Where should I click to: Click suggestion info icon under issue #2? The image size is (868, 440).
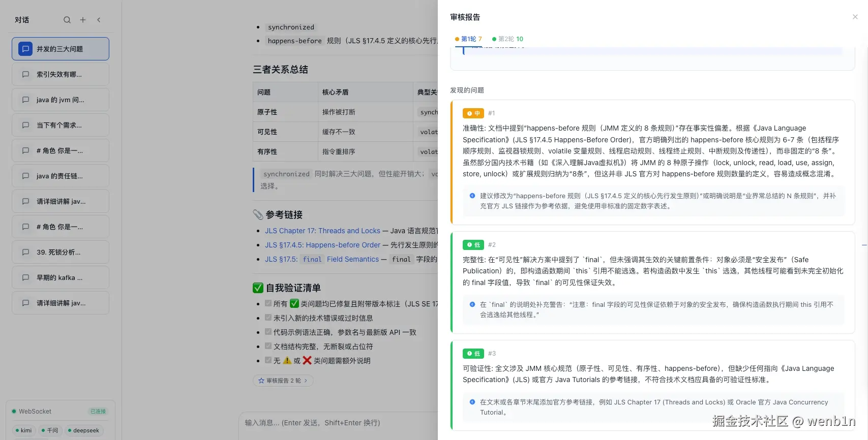[472, 304]
